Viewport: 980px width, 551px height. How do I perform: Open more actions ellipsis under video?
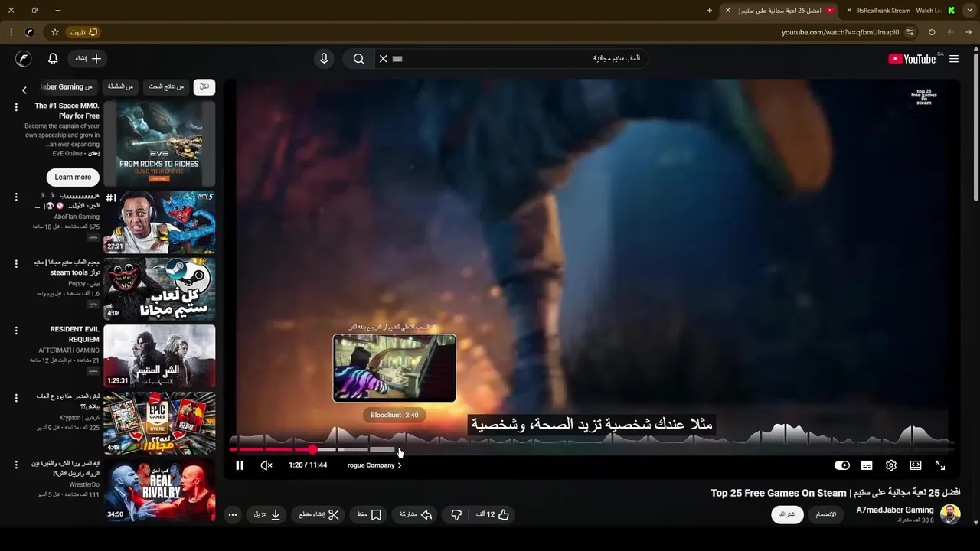pos(232,515)
